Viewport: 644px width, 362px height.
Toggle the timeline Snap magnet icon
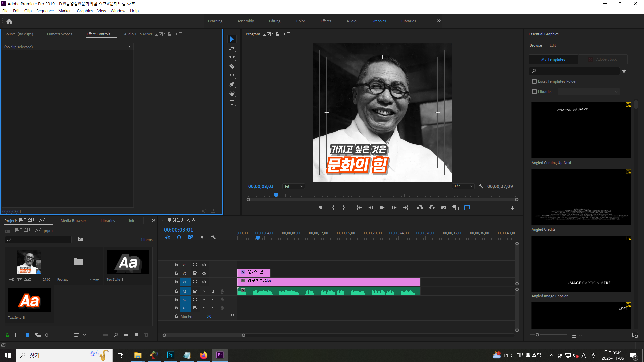coord(179,237)
